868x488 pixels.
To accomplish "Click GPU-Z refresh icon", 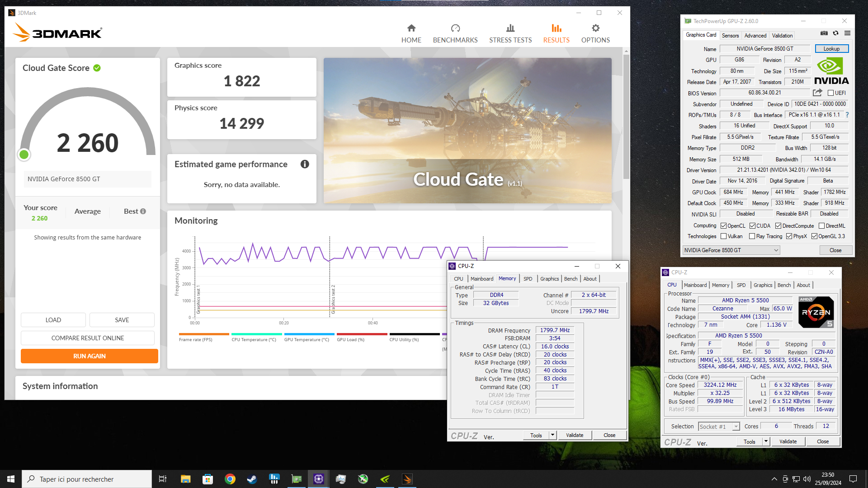I will pyautogui.click(x=835, y=33).
